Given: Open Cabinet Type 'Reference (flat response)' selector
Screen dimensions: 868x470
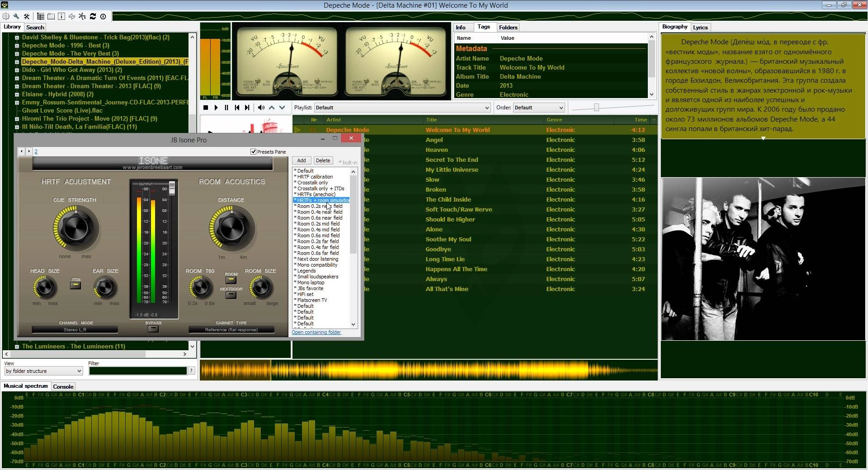Looking at the screenshot, I should coord(231,329).
